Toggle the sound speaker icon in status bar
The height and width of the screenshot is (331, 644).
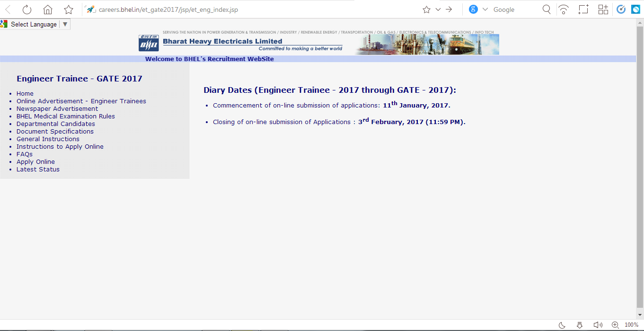[598, 325]
